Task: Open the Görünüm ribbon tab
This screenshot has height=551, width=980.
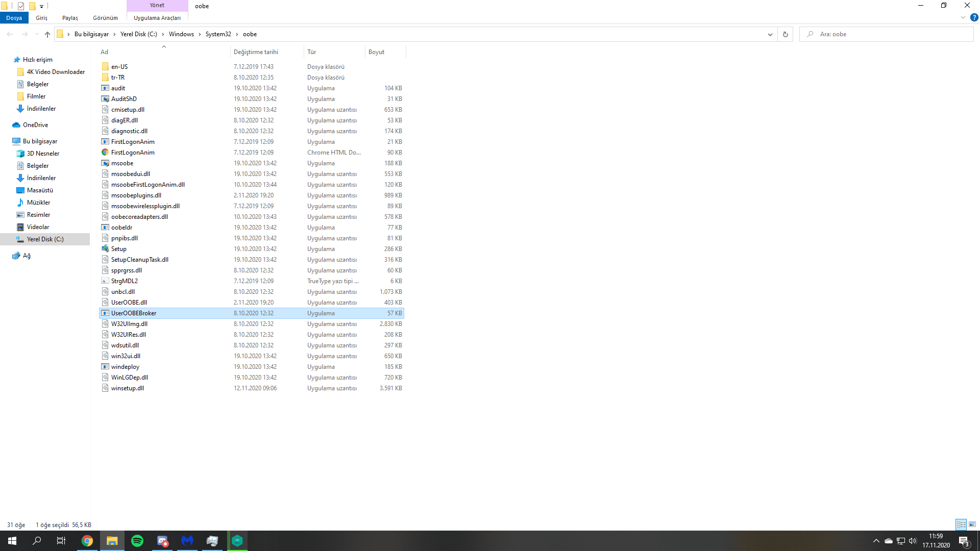Action: tap(105, 18)
